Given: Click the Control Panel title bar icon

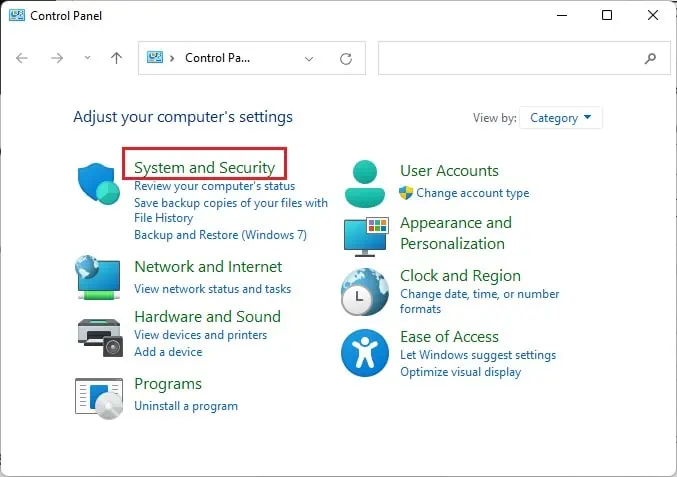Looking at the screenshot, I should click(x=17, y=16).
